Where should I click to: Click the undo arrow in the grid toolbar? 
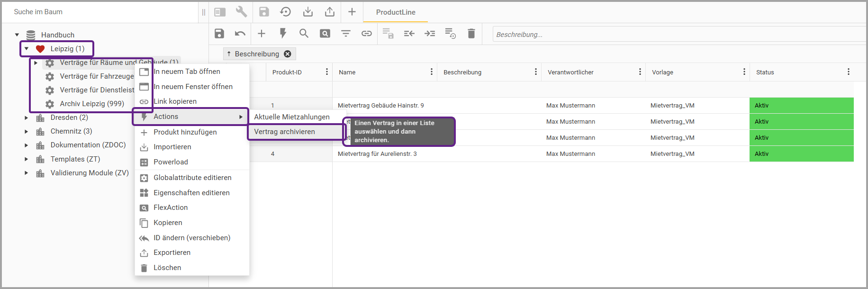click(x=240, y=34)
